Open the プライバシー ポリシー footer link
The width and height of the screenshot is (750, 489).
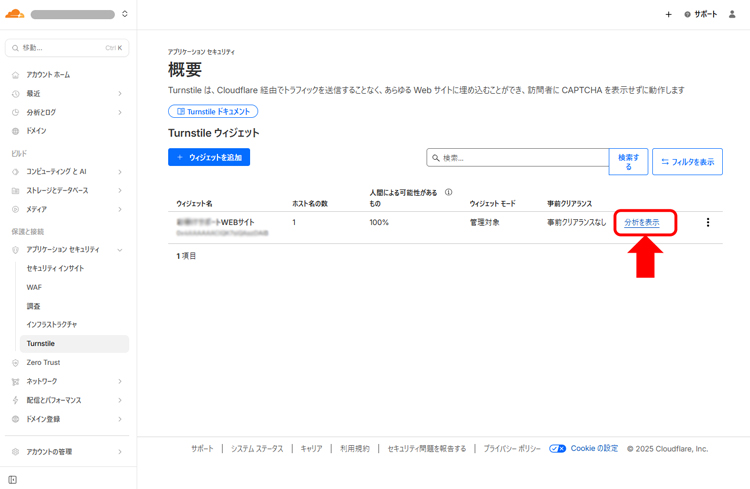pyautogui.click(x=512, y=448)
